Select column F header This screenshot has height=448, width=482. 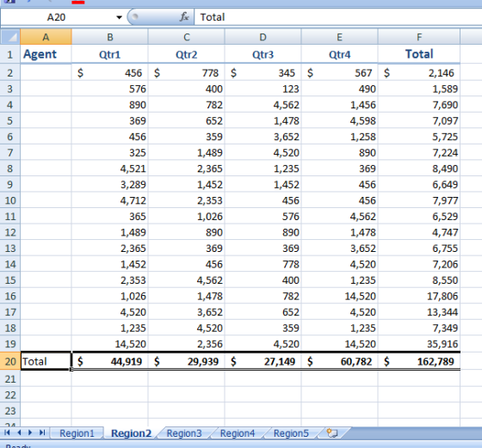point(419,37)
